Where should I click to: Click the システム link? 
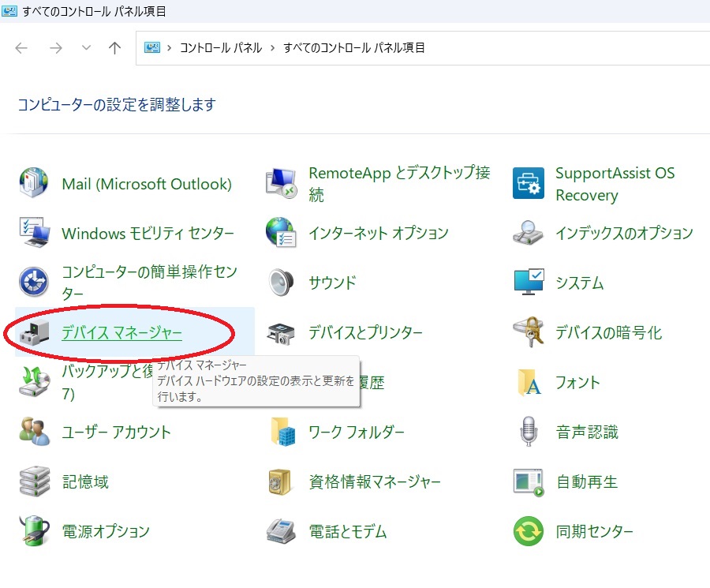coord(579,283)
